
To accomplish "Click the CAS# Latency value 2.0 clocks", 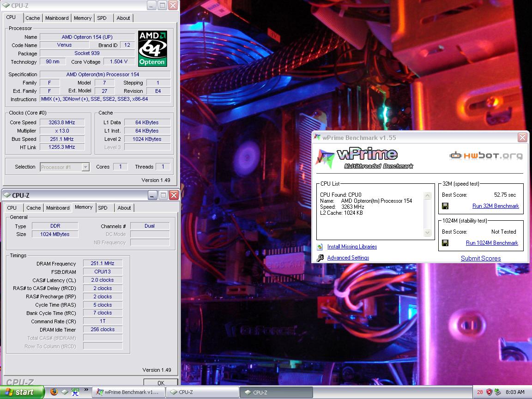I will (x=103, y=280).
